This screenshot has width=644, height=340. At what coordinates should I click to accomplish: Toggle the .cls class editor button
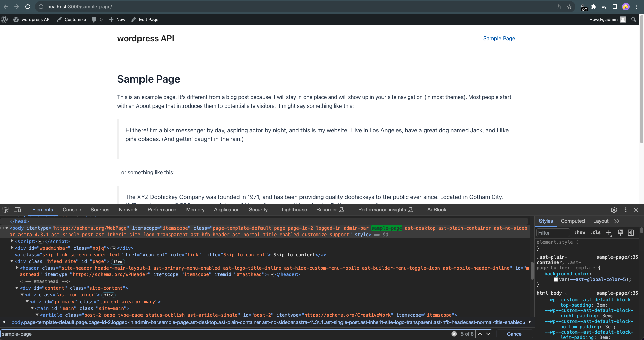click(595, 232)
